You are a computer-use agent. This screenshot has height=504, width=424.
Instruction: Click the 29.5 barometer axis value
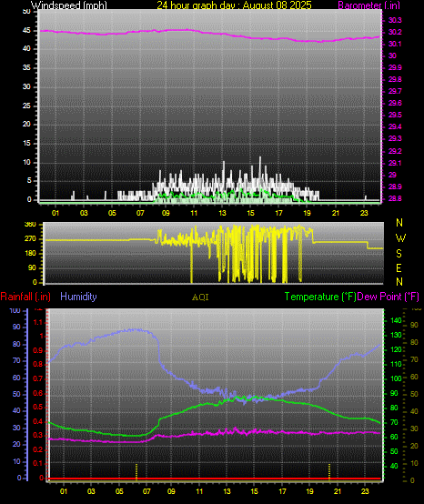[x=395, y=115]
